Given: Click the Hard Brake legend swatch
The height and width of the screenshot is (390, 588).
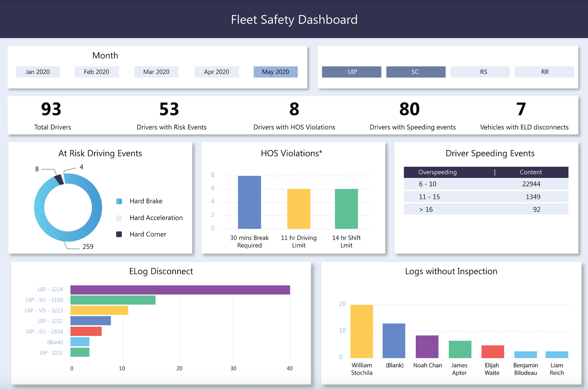Looking at the screenshot, I should point(119,201).
